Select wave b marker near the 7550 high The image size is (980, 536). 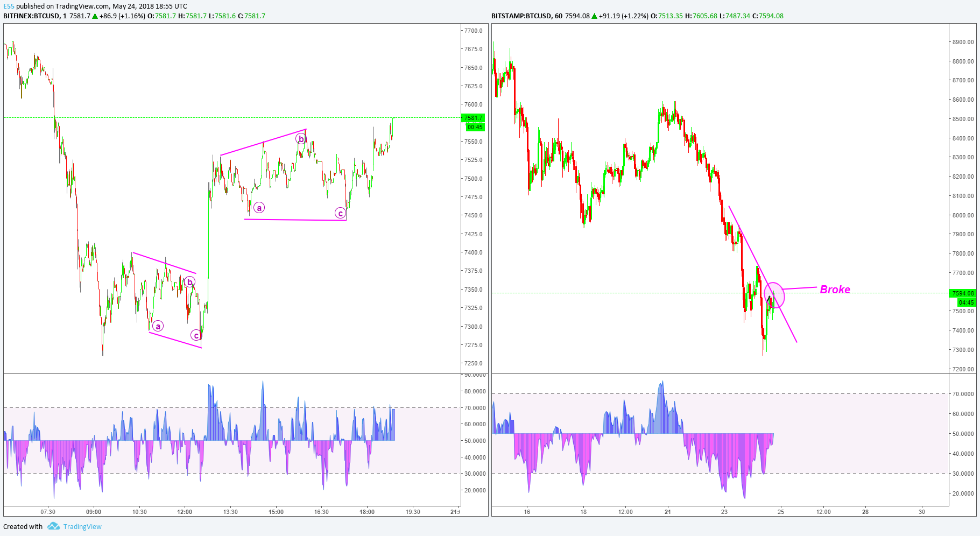tap(301, 139)
